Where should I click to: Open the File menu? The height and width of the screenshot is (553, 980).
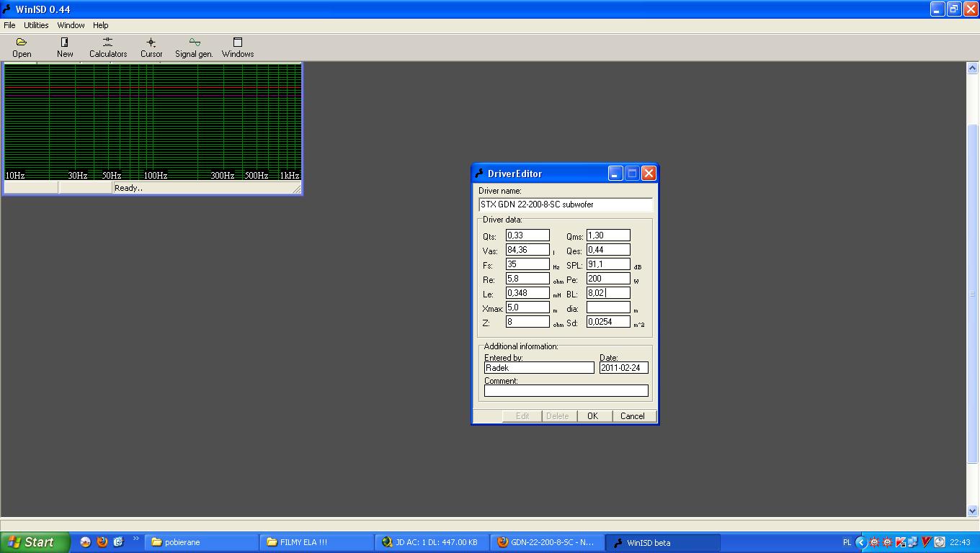9,25
